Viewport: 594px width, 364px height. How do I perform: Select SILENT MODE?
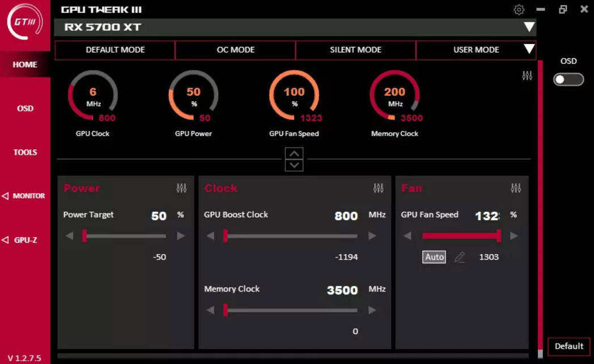356,50
